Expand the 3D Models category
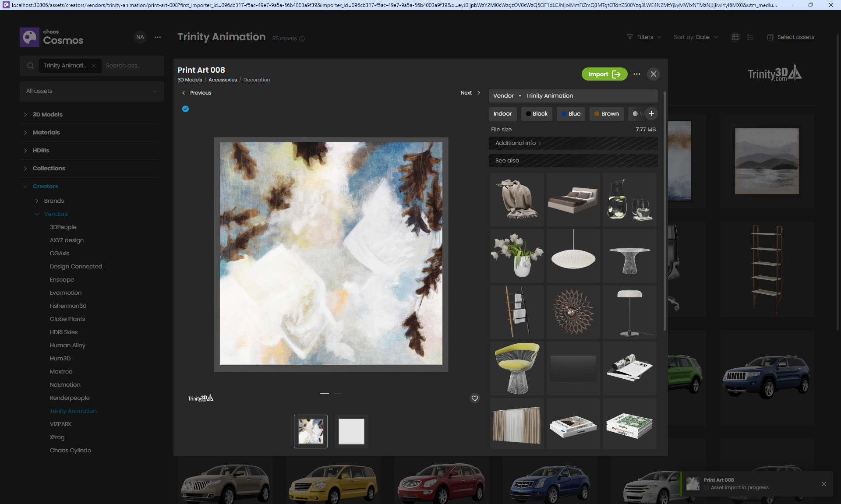This screenshot has height=504, width=841. click(47, 115)
